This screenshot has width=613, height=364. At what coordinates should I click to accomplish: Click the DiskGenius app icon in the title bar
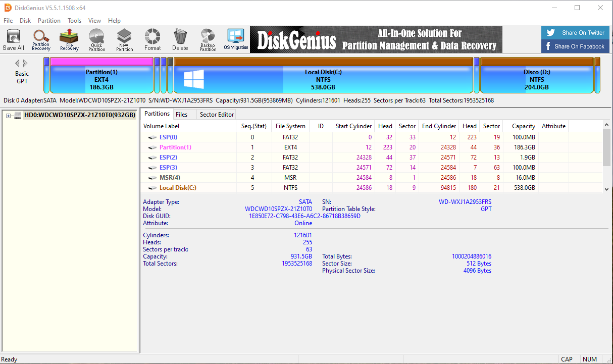(8, 8)
